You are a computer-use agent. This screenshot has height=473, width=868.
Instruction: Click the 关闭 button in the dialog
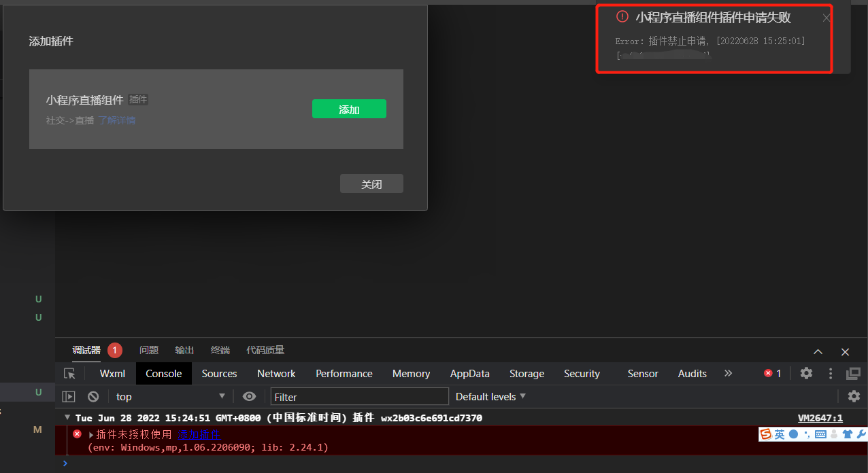tap(371, 183)
